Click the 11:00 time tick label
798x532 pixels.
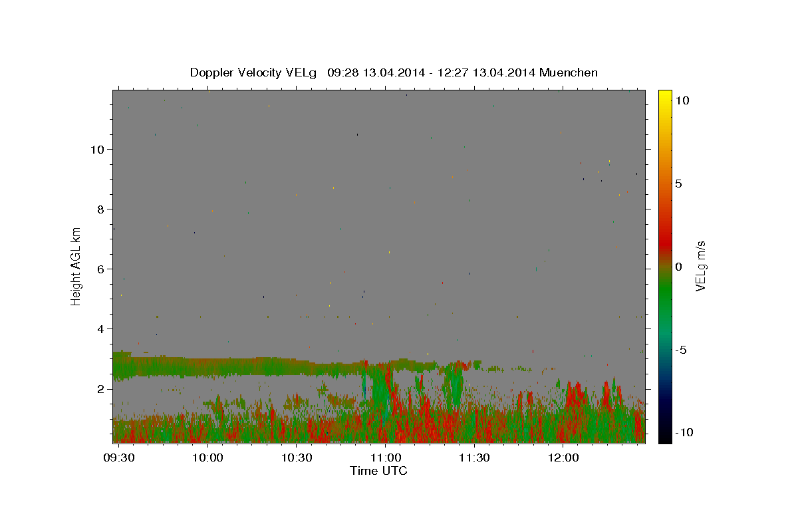coord(385,458)
